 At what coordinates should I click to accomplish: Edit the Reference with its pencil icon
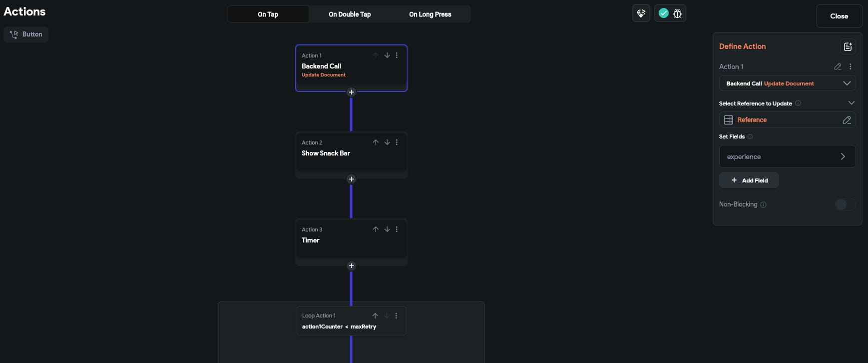pos(847,120)
